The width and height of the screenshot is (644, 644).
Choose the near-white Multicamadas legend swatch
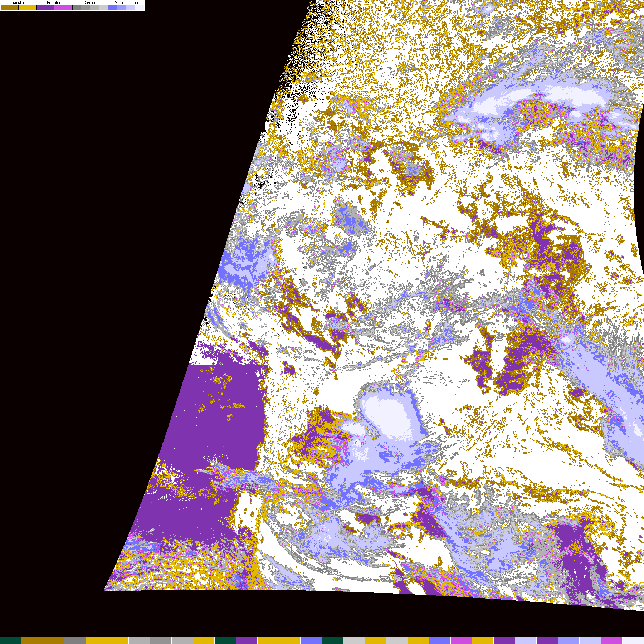coord(140,7)
